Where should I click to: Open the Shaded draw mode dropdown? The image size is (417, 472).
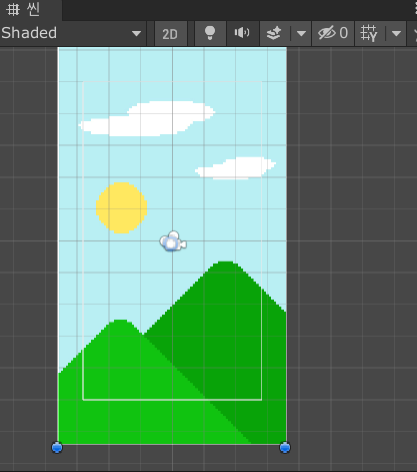[72, 33]
